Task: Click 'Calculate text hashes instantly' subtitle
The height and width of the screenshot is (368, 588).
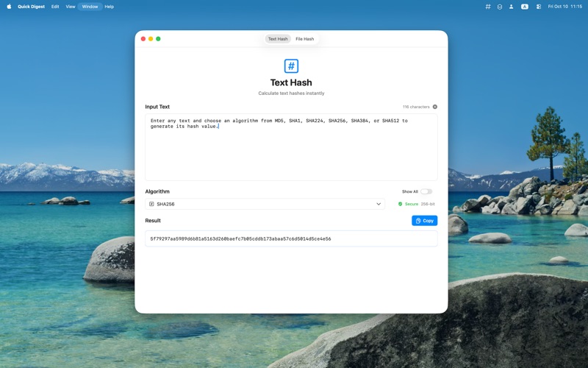Action: click(291, 93)
